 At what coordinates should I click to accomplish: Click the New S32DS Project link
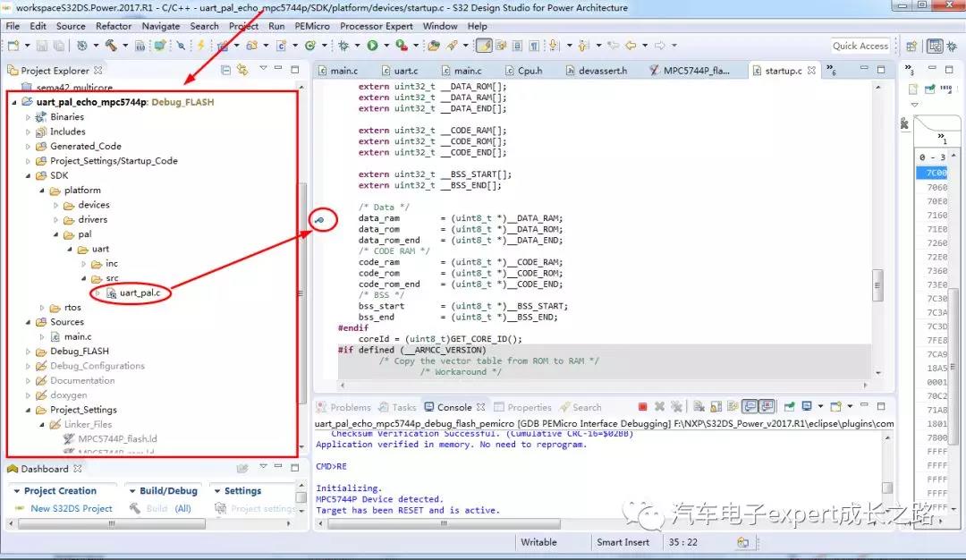point(71,508)
